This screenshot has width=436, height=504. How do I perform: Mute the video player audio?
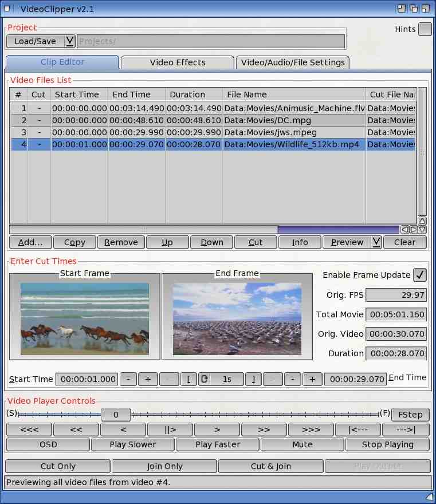pyautogui.click(x=302, y=444)
